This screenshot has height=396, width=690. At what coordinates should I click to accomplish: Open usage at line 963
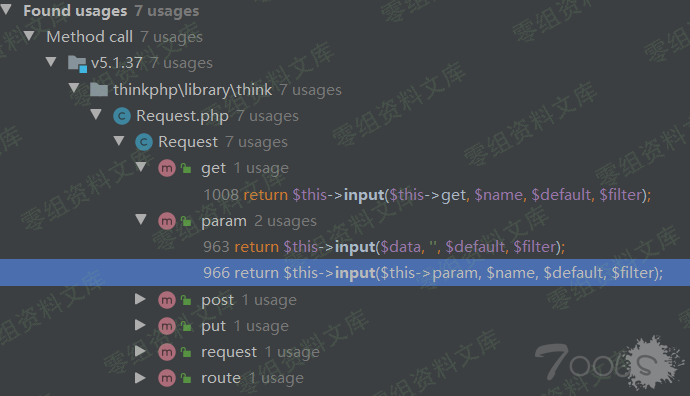[x=384, y=247]
